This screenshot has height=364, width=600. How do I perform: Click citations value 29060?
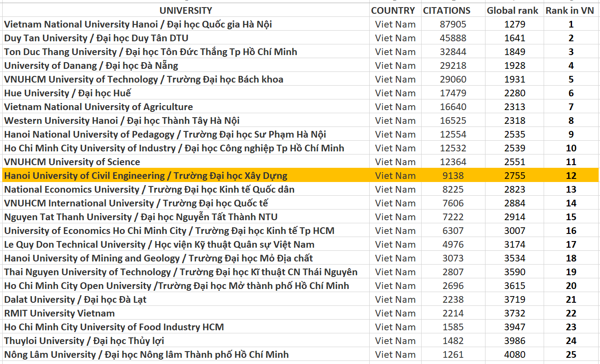pyautogui.click(x=453, y=79)
